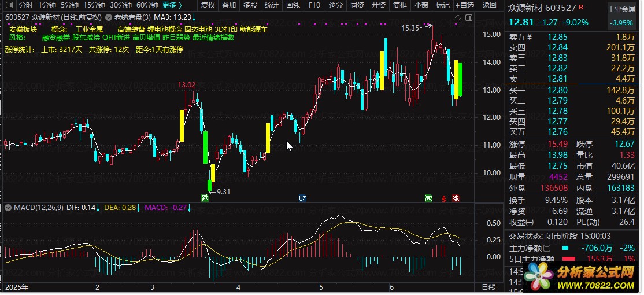Click the 买五 price 12.76
Screen dimensions: 644x295
pyautogui.click(x=558, y=132)
